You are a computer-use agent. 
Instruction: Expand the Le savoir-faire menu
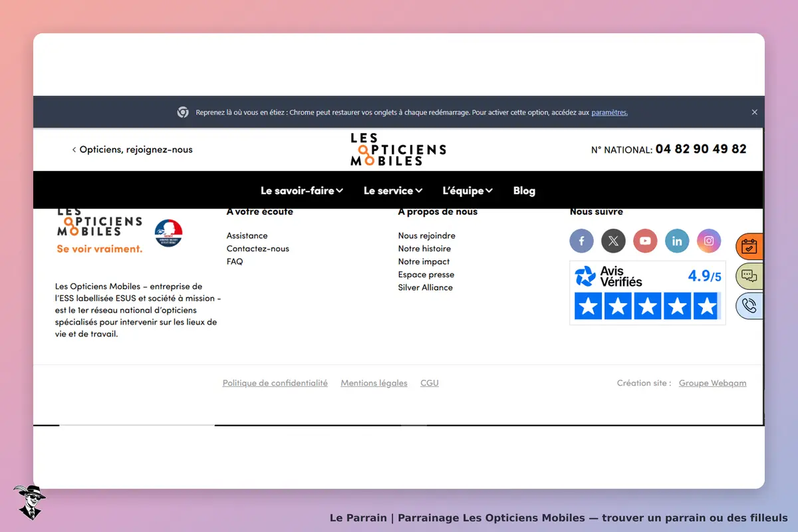click(302, 190)
